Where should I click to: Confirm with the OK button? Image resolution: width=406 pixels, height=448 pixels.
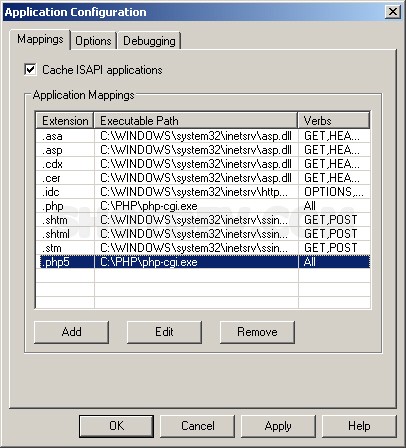pos(116,426)
